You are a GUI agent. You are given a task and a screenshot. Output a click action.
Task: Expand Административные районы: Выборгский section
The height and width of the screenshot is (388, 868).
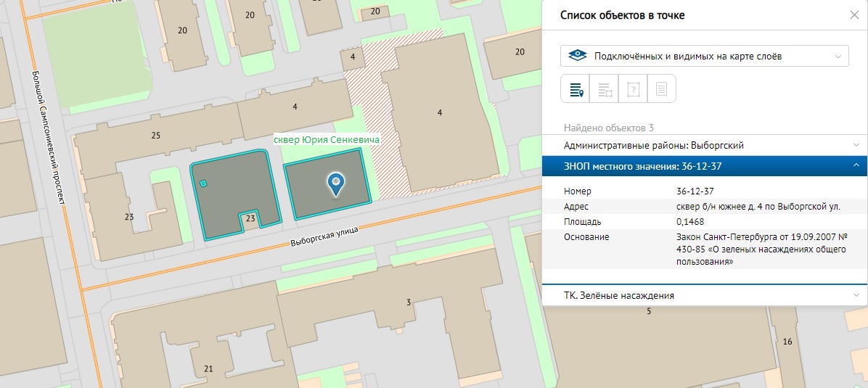pos(705,145)
